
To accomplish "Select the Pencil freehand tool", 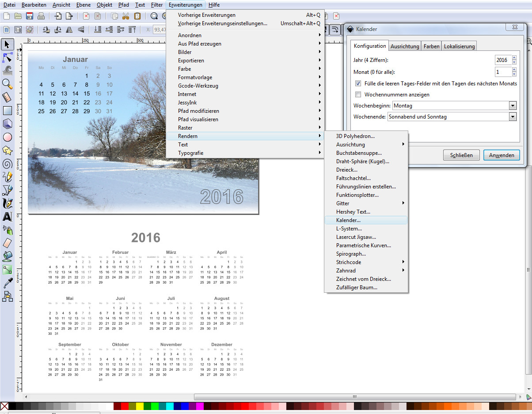I will pyautogui.click(x=7, y=176).
